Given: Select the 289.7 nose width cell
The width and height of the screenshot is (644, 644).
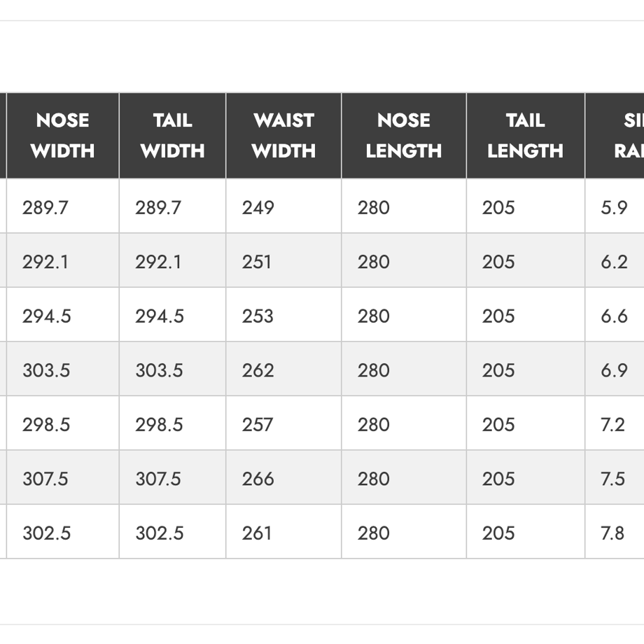Looking at the screenshot, I should 63,206.
